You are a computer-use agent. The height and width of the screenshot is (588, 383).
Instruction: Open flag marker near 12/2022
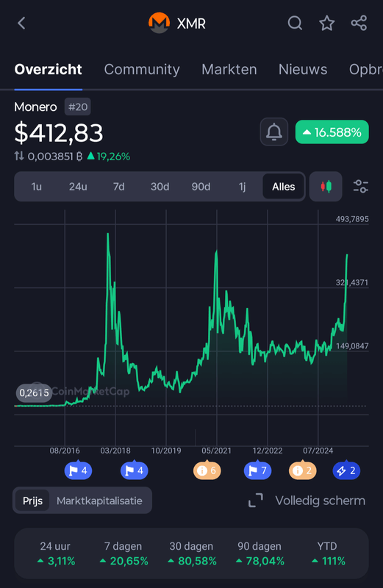click(x=257, y=470)
